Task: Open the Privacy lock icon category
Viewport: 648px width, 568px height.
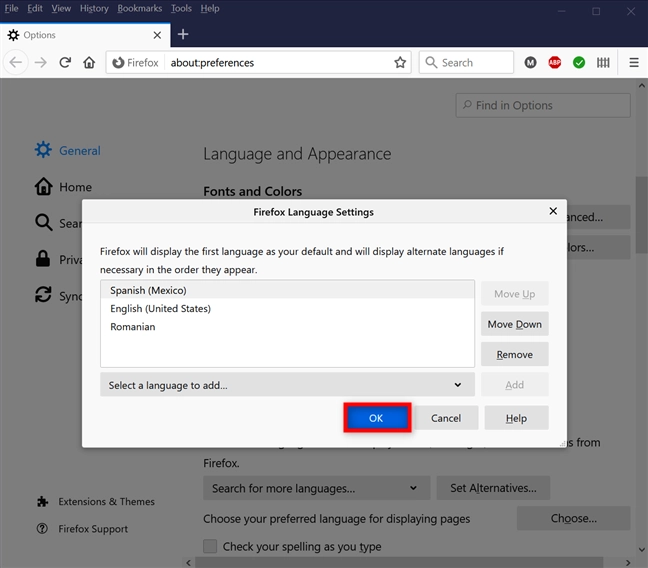Action: click(x=43, y=259)
